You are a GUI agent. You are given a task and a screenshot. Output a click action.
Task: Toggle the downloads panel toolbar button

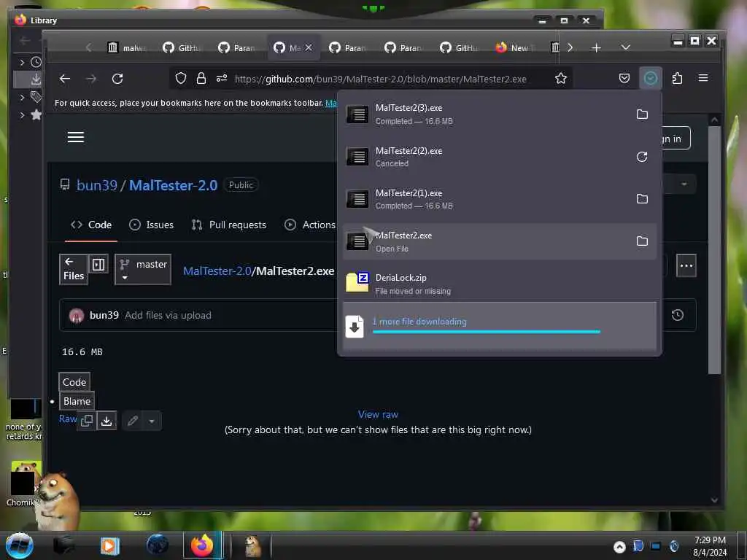pos(650,78)
